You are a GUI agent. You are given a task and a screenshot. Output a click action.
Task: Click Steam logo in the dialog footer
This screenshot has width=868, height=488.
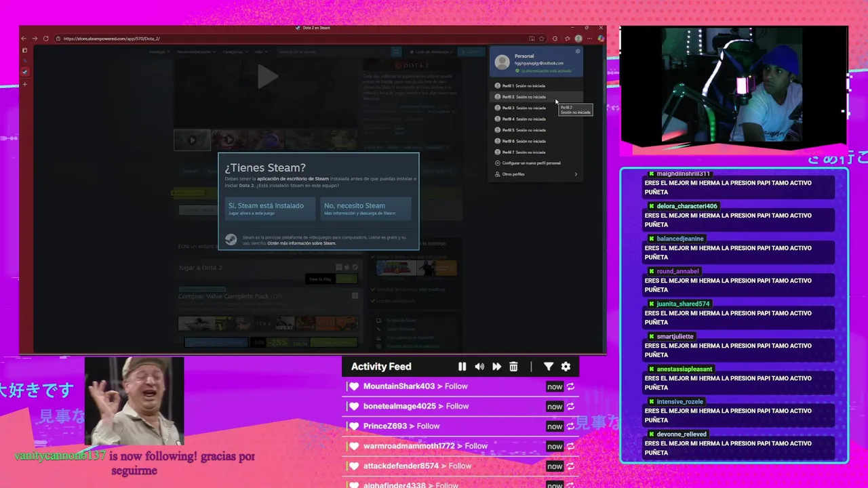coord(231,239)
